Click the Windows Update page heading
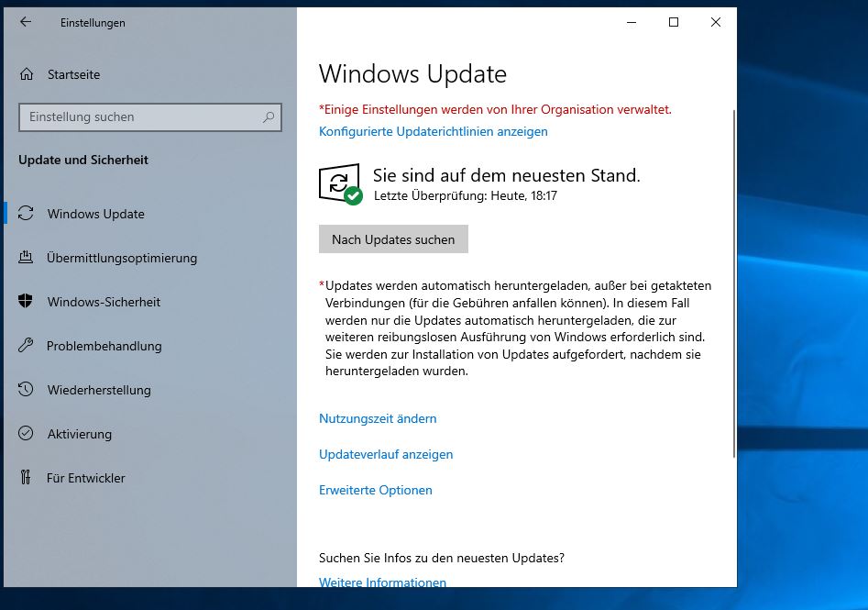The image size is (868, 610). pos(412,74)
